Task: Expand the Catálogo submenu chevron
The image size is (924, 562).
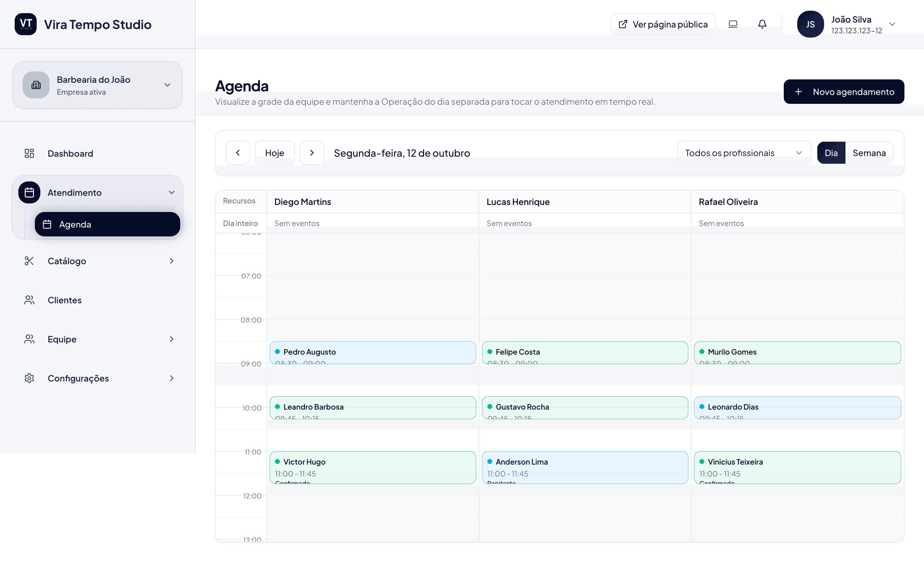Action: pos(171,261)
